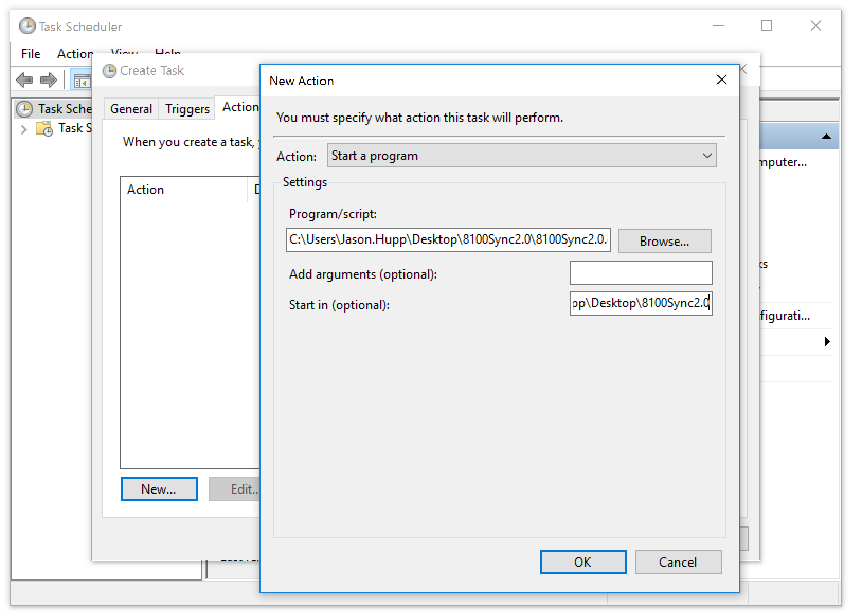Click the Program/script path field
The height and width of the screenshot is (616, 853).
click(x=448, y=239)
